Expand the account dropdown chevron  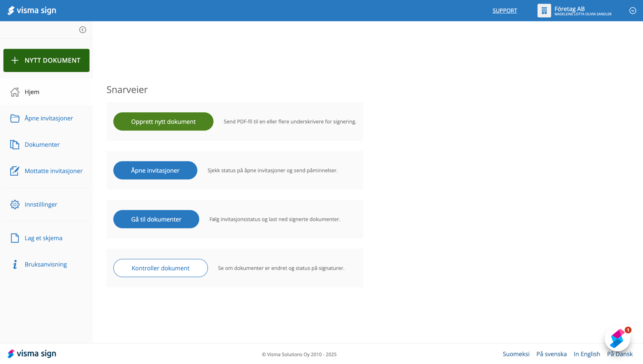click(x=632, y=11)
